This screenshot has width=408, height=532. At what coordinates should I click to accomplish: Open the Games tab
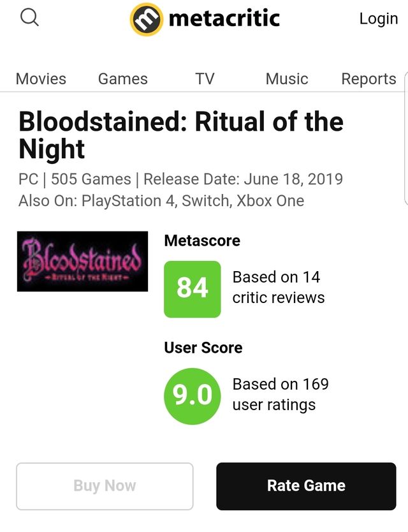[x=122, y=78]
